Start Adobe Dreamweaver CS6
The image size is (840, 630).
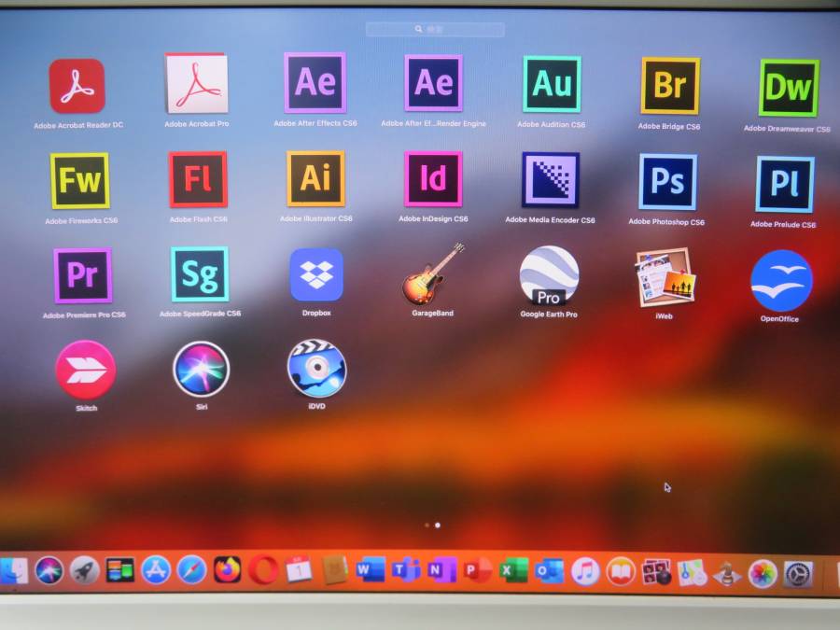(788, 88)
